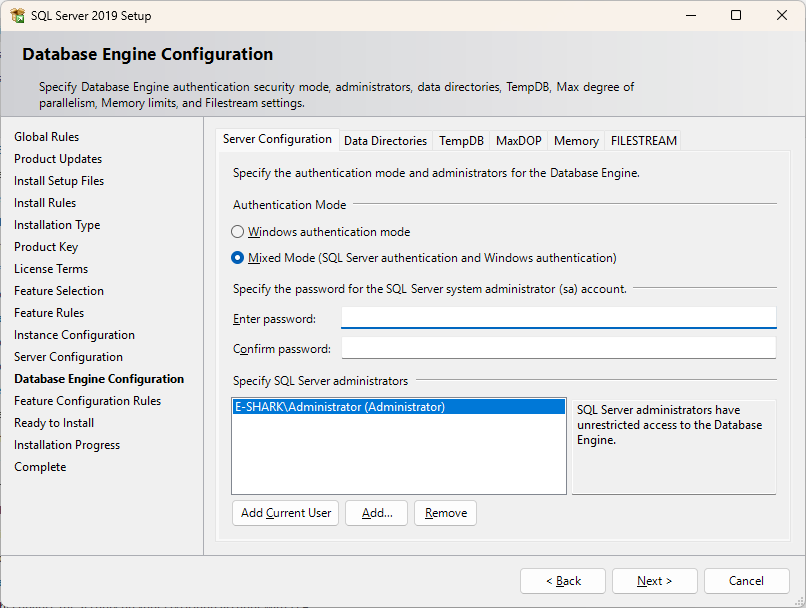The width and height of the screenshot is (806, 608).
Task: Maximize the SQL Server 2019 Setup window
Action: [x=736, y=15]
